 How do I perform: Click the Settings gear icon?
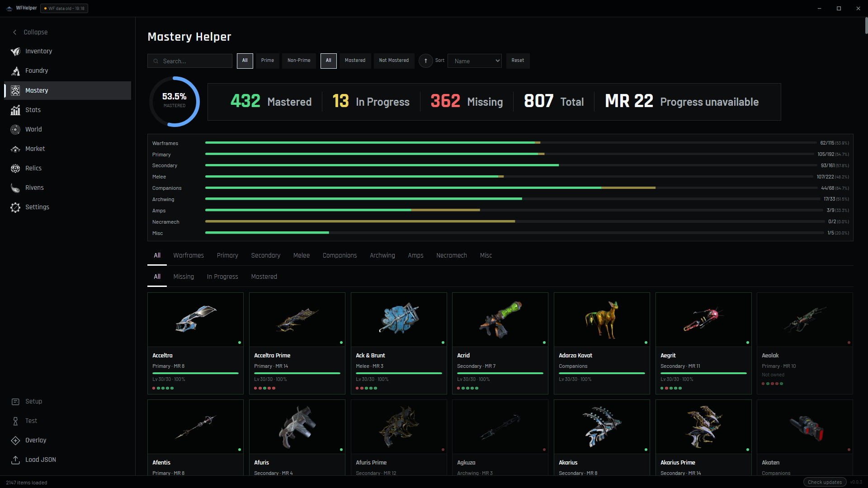click(x=15, y=207)
